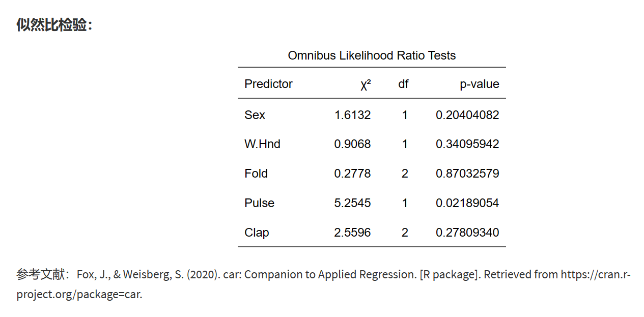Select the Clap predictor cell
Viewport: 644px width, 317px height.
tap(257, 233)
